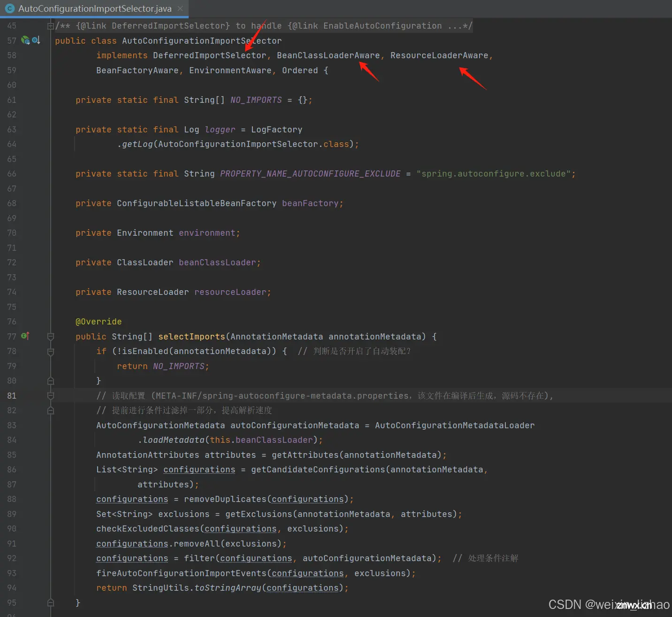Click the class file icon in the editor tab
672x617 pixels.
9,8
